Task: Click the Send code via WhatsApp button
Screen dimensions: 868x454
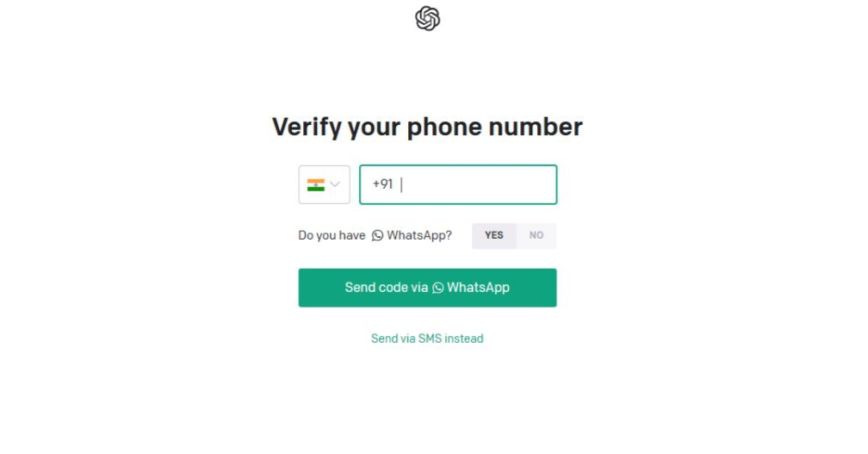Action: point(427,288)
